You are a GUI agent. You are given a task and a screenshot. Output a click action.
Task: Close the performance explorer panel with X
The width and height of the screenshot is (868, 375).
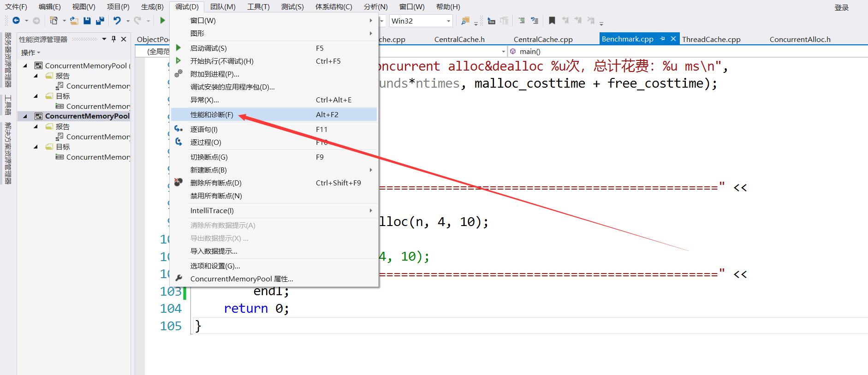pyautogui.click(x=124, y=39)
